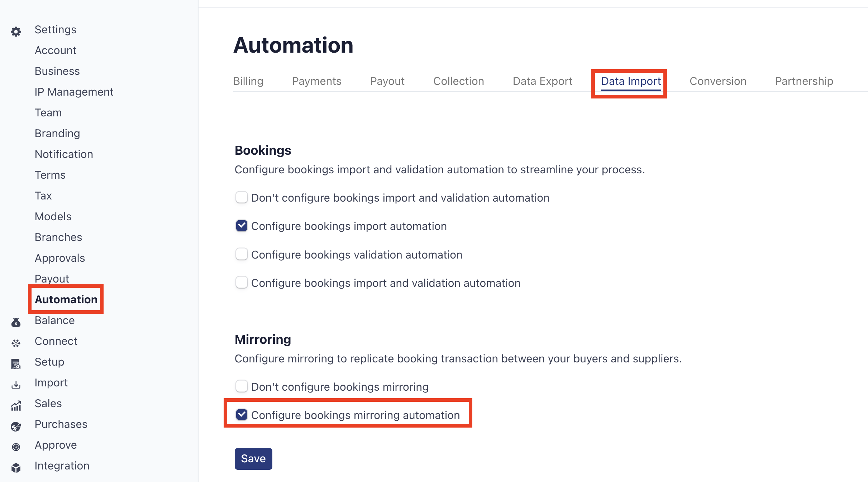Click the Approve badge icon
This screenshot has height=482, width=868.
click(x=16, y=447)
